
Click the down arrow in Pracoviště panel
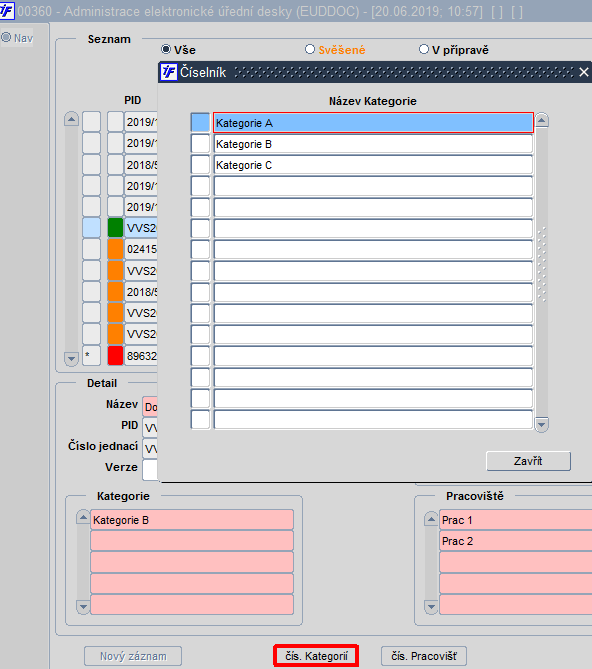click(x=432, y=607)
